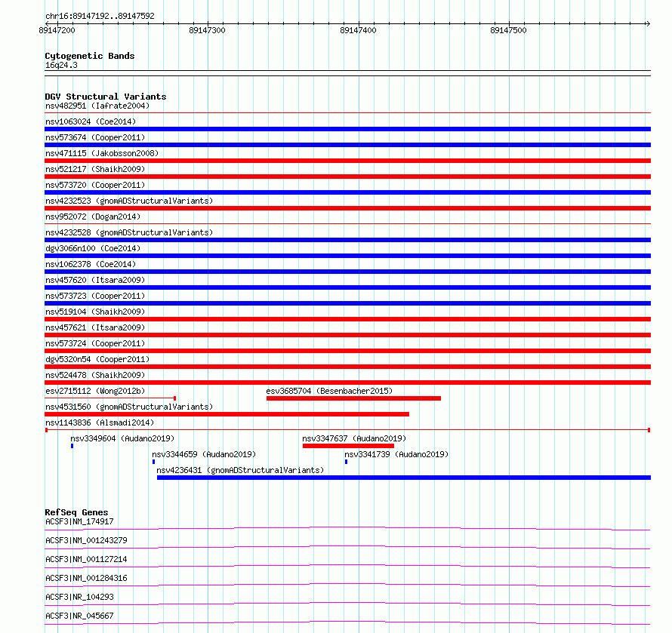Select the nsv952072 (Dogan2014) label

pyautogui.click(x=93, y=217)
